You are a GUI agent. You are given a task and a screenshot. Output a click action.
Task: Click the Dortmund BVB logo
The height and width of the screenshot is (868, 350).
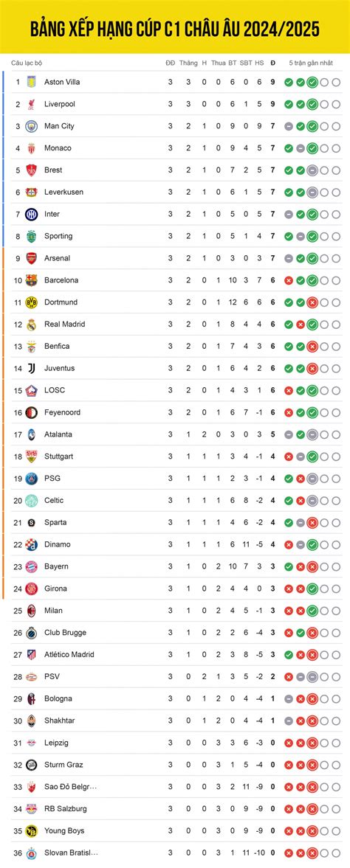31,302
